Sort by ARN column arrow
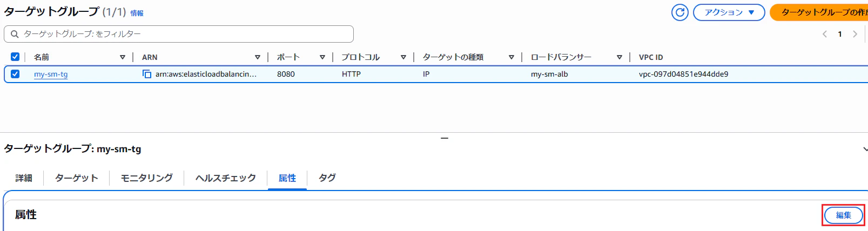Image resolution: width=868 pixels, height=231 pixels. click(258, 57)
